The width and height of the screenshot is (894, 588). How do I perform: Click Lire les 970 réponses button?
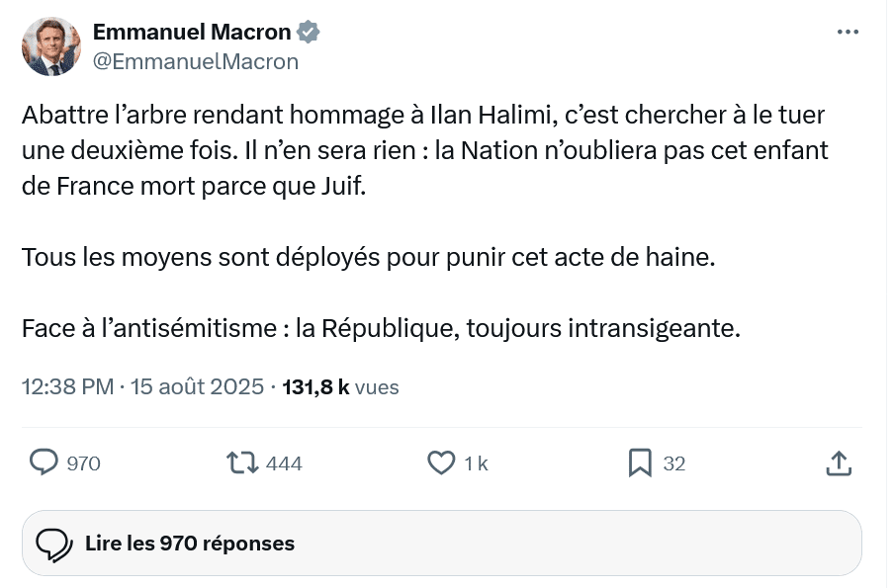442,543
